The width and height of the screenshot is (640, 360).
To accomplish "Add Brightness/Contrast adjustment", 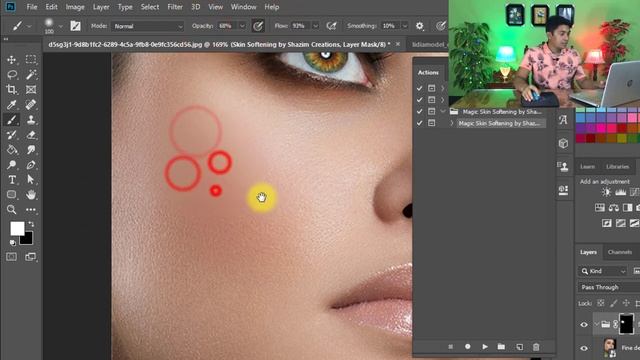I will [x=606, y=192].
